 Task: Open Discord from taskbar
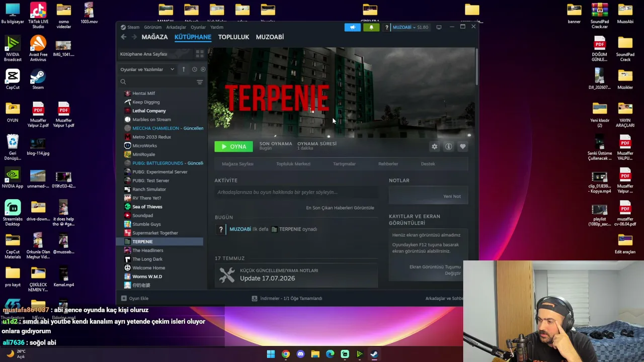[300, 354]
